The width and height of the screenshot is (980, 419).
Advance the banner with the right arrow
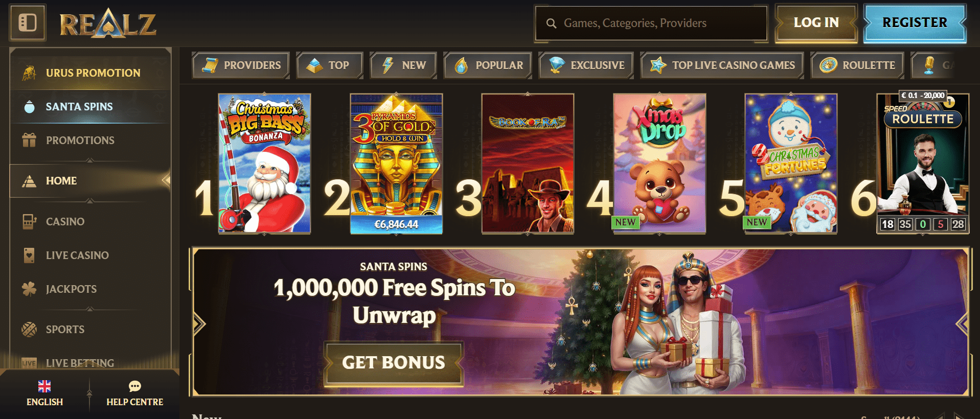pos(962,323)
